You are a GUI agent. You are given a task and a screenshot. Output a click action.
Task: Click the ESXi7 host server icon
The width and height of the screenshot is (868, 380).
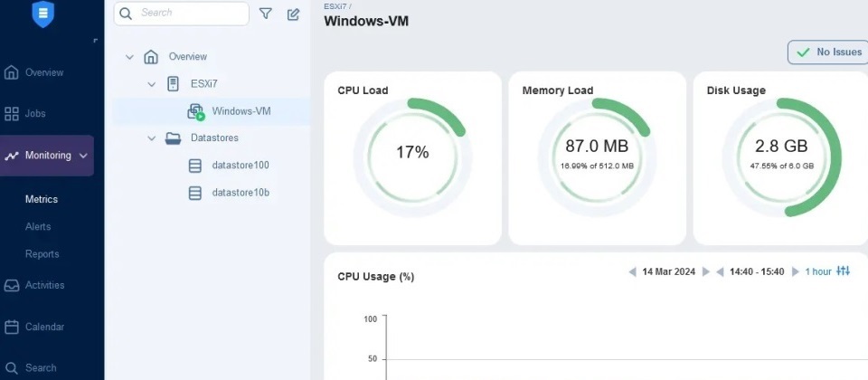[x=173, y=84]
